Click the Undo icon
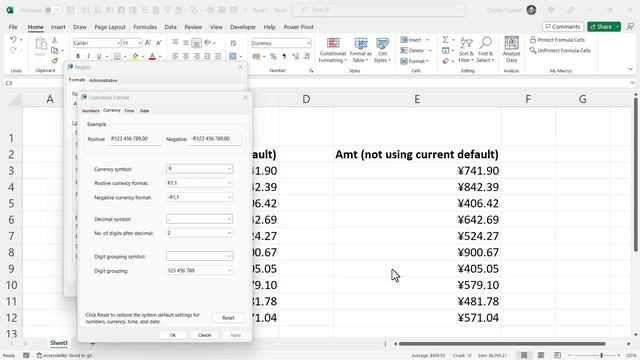640x360 pixels. (13, 40)
